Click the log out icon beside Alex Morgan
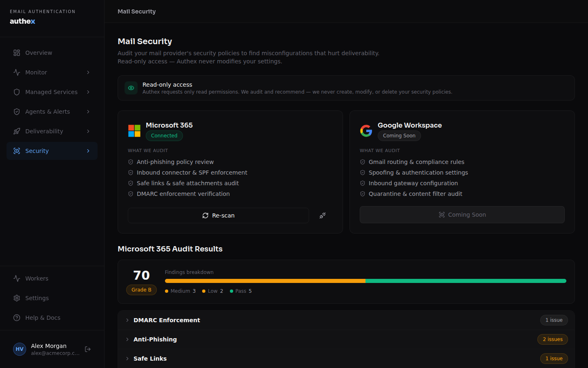This screenshot has height=368, width=588. coord(88,349)
